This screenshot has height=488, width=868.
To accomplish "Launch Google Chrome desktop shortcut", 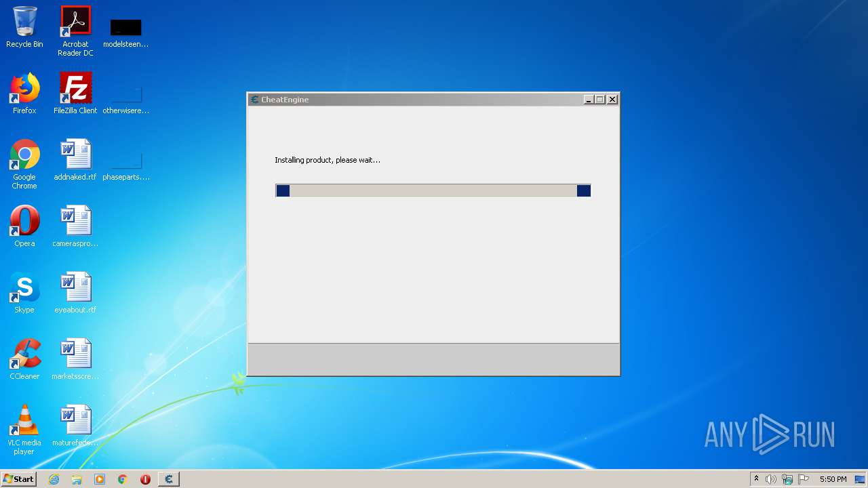I will (x=24, y=164).
